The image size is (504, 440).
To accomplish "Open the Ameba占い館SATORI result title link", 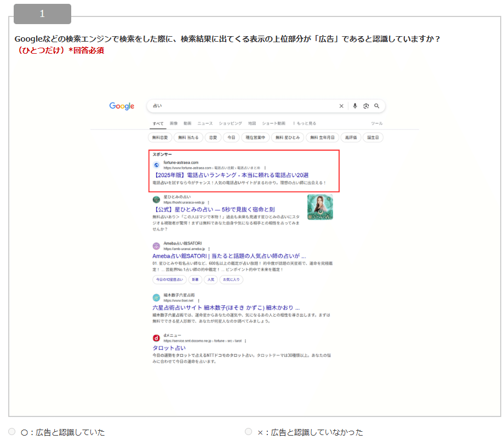I will tap(229, 256).
